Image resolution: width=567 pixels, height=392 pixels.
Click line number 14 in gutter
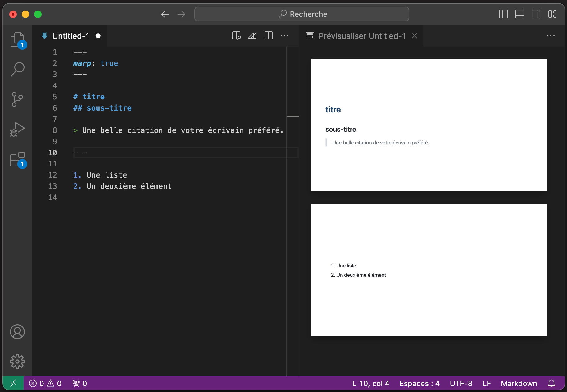tap(52, 198)
